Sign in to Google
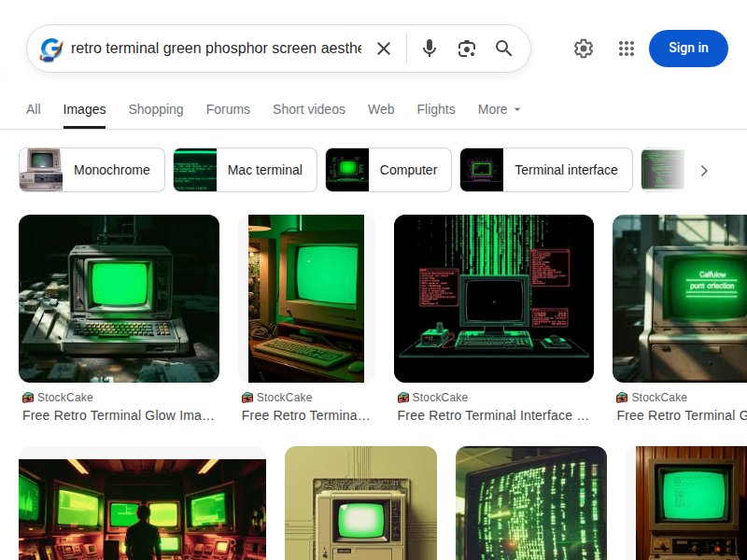 (688, 48)
